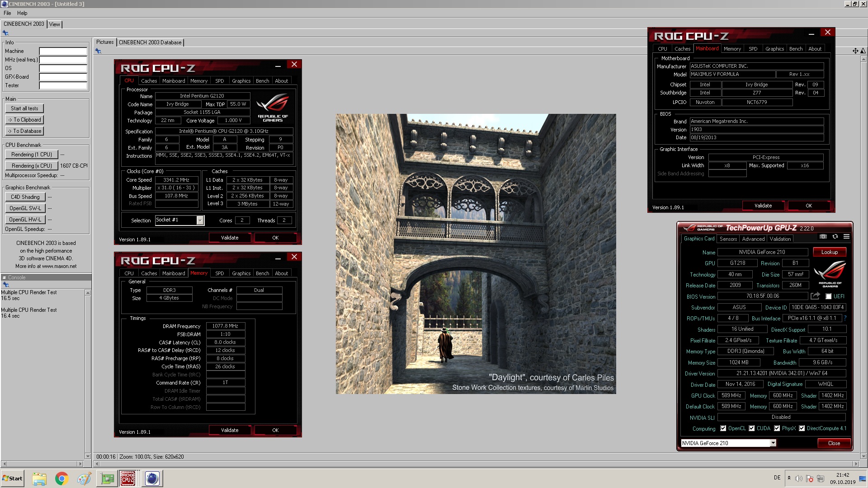Screen dimensions: 868x488
Task: Click the Tester input field
Action: [x=63, y=85]
